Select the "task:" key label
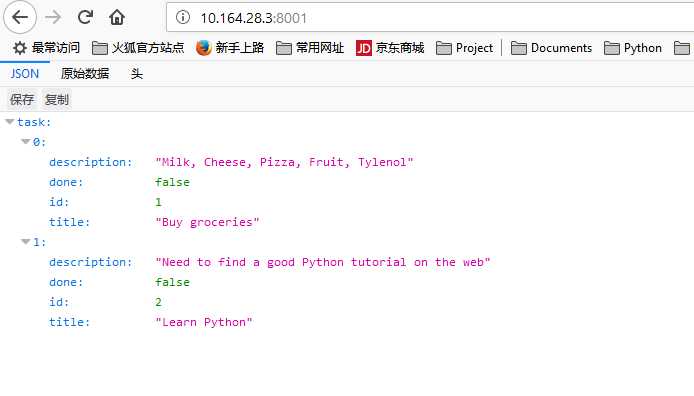The height and width of the screenshot is (396, 694). pyautogui.click(x=34, y=122)
